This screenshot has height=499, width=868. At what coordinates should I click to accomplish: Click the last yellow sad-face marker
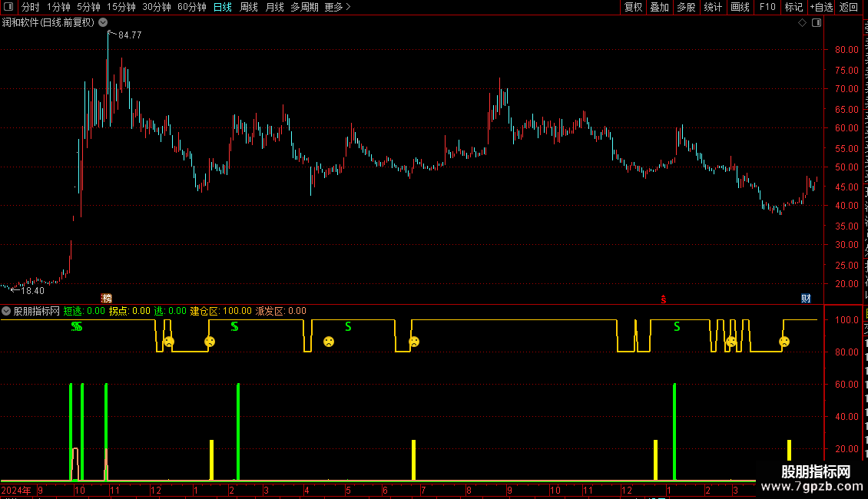point(784,342)
